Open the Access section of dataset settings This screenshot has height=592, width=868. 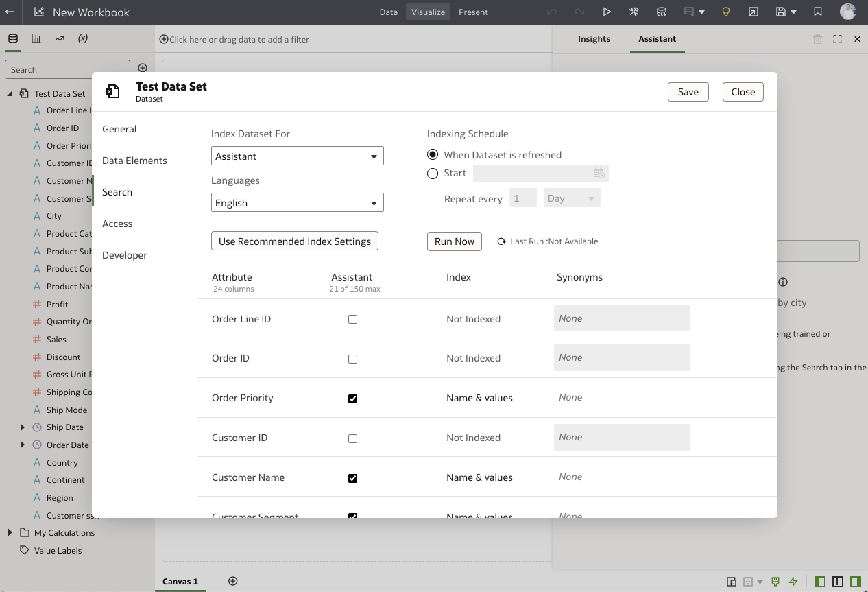[117, 223]
